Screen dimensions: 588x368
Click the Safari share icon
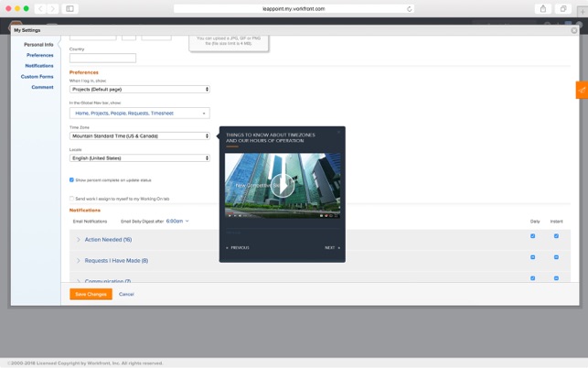coord(543,9)
